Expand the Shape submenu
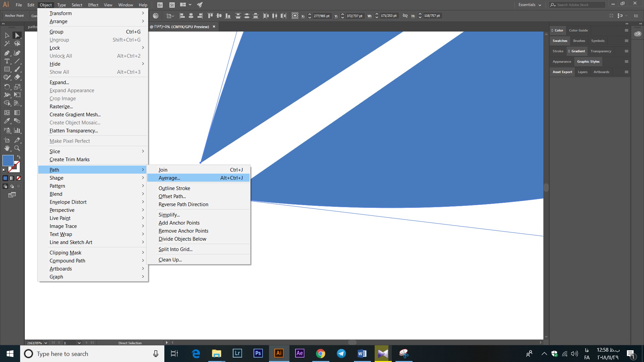Image resolution: width=644 pixels, height=362 pixels. point(93,178)
